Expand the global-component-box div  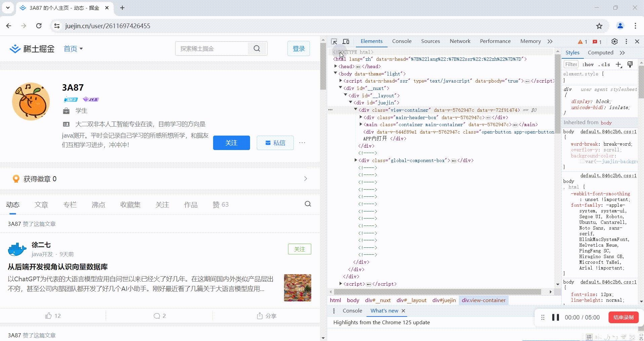click(x=356, y=160)
